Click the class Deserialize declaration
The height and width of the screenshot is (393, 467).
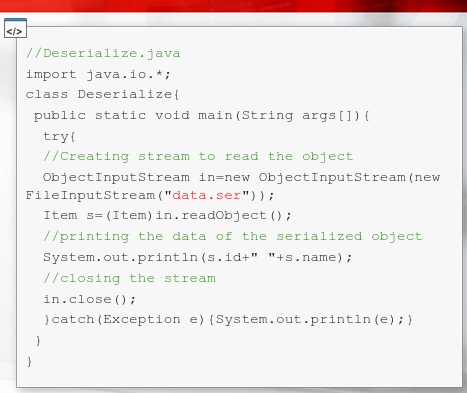tap(103, 95)
